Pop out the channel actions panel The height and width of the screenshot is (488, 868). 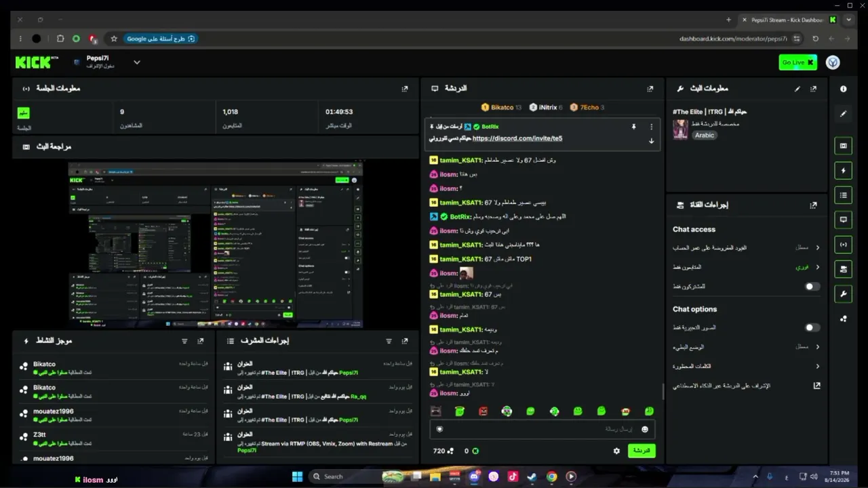tap(813, 205)
